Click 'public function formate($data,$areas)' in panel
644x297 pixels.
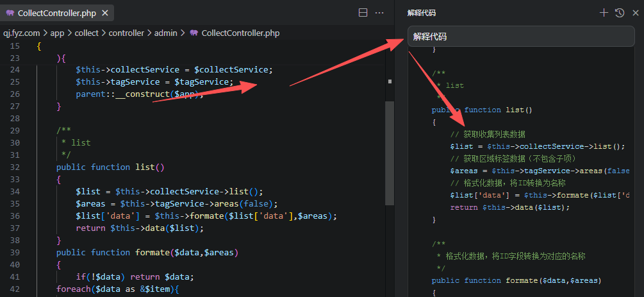[516, 280]
